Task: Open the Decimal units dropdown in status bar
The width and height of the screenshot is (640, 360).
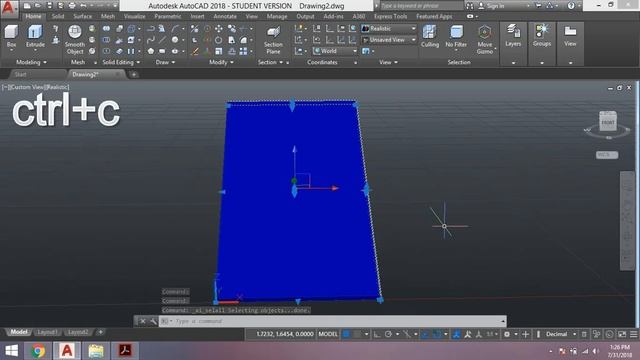Action: tap(560, 334)
